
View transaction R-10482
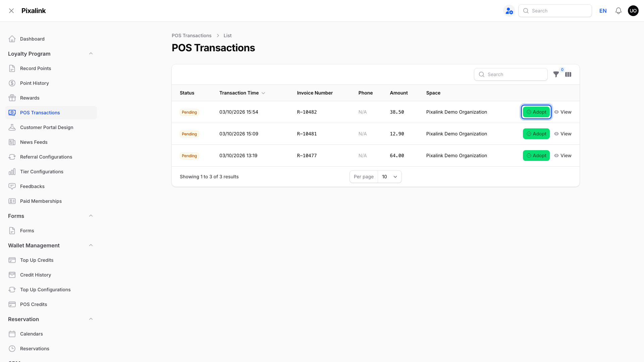click(x=563, y=112)
